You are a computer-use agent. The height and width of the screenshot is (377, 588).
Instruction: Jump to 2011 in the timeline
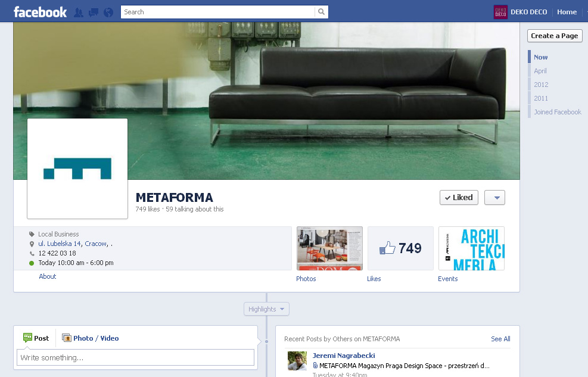(x=541, y=98)
